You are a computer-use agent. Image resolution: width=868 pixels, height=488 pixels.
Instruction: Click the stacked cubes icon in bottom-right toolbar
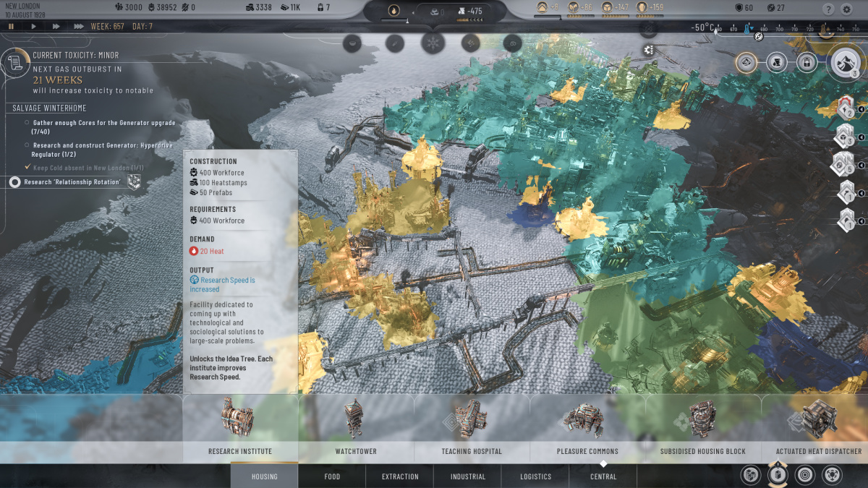pyautogui.click(x=751, y=476)
